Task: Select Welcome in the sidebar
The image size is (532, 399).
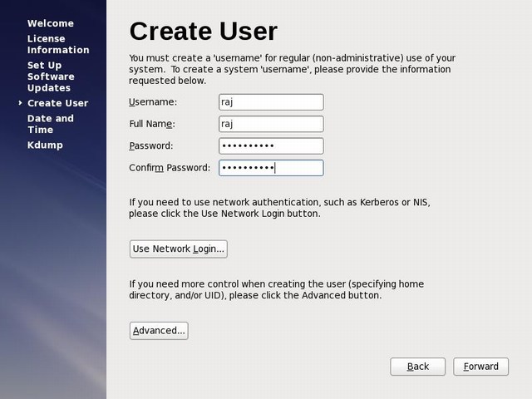Action: click(x=51, y=23)
